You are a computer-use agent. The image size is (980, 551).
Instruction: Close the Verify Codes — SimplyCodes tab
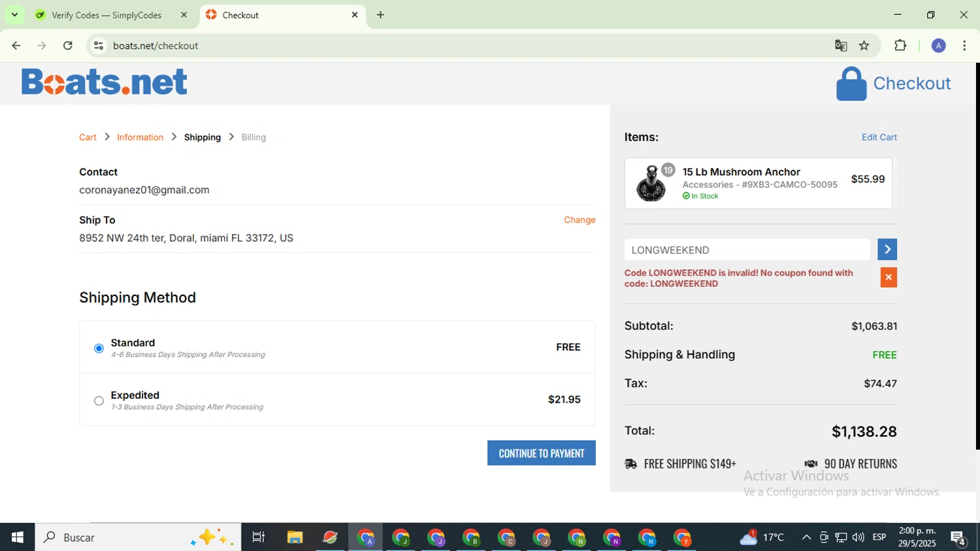184,15
